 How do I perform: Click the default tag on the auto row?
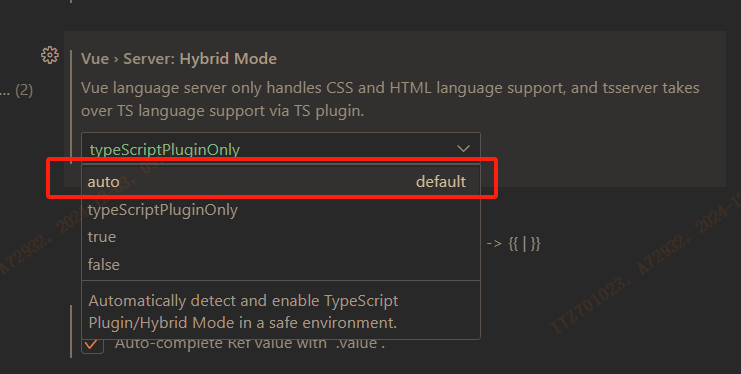click(x=440, y=182)
